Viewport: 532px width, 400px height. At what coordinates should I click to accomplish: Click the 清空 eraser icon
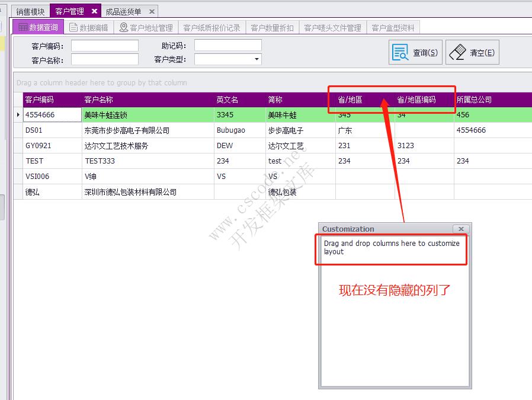458,52
